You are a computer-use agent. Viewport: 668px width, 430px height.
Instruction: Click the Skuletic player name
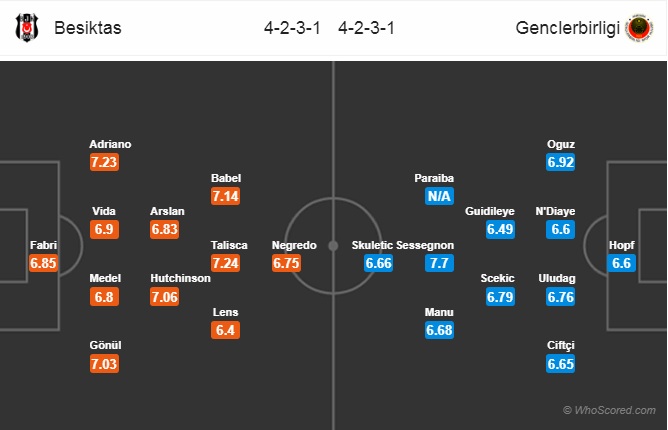pyautogui.click(x=372, y=245)
